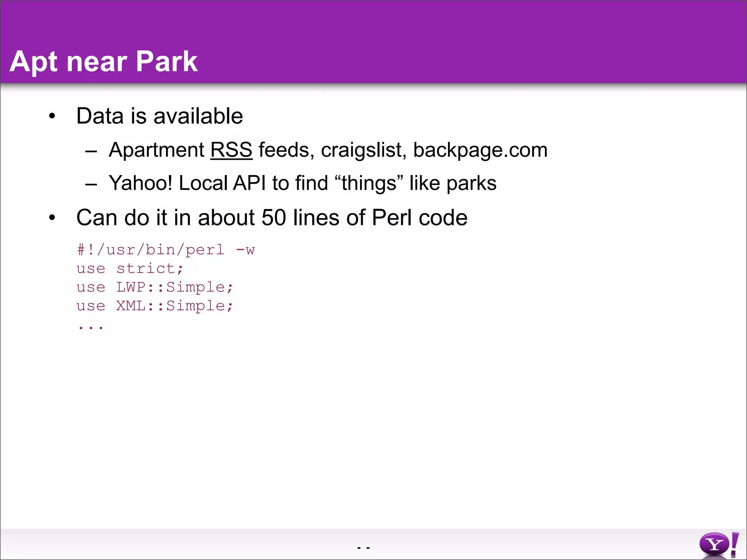Click the bullet text 'Data is available'
The height and width of the screenshot is (560, 747).
159,116
